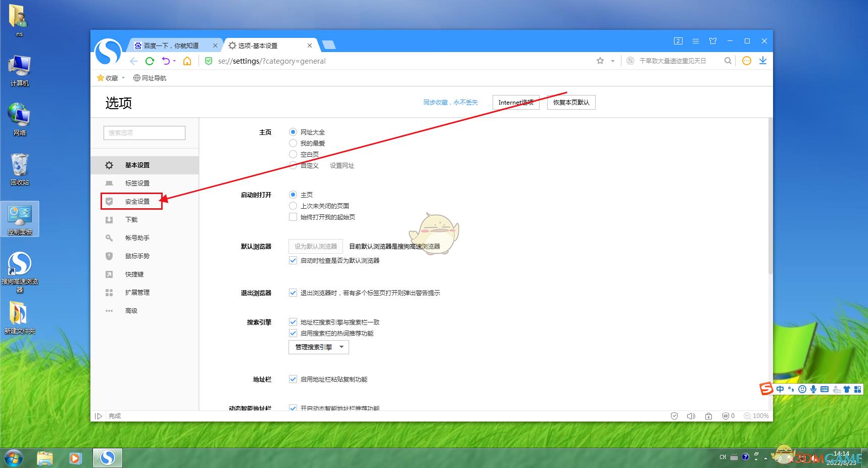Click the 设置网址 link

pyautogui.click(x=342, y=165)
